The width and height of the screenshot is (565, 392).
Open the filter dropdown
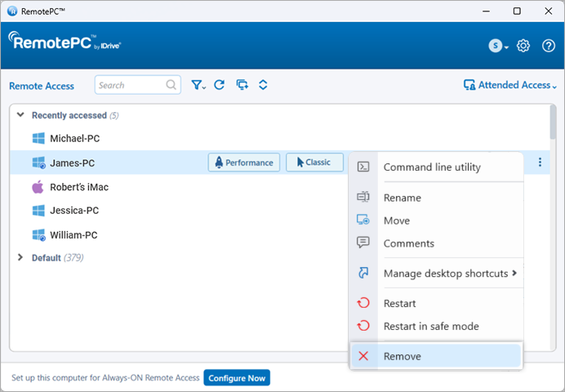click(x=198, y=85)
